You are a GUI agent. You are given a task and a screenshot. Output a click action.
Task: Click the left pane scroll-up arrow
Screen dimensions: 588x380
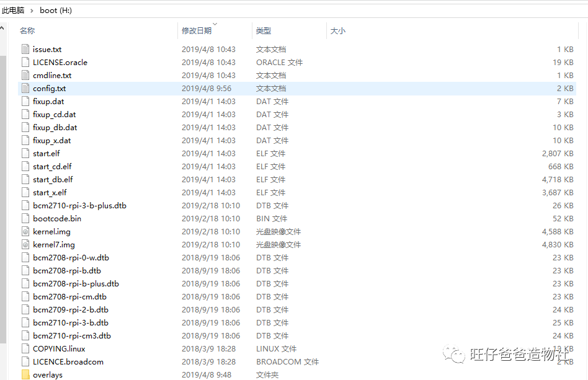pos(2,28)
